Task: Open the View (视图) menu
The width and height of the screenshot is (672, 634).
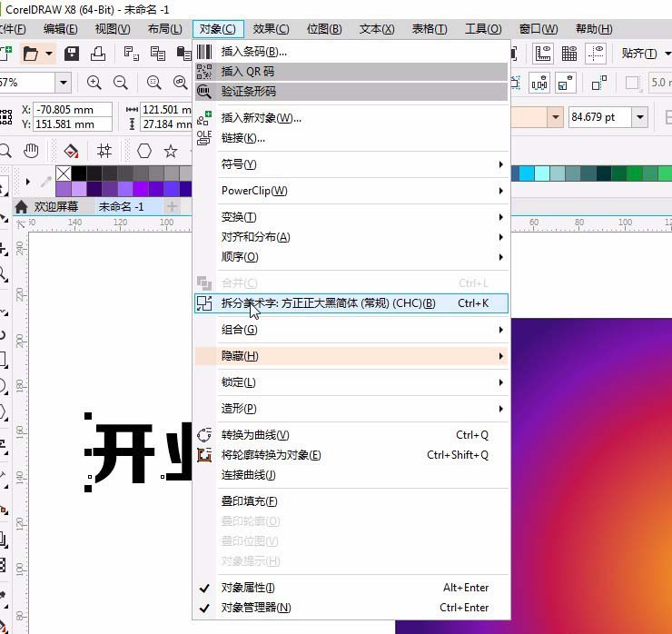Action: click(x=113, y=29)
